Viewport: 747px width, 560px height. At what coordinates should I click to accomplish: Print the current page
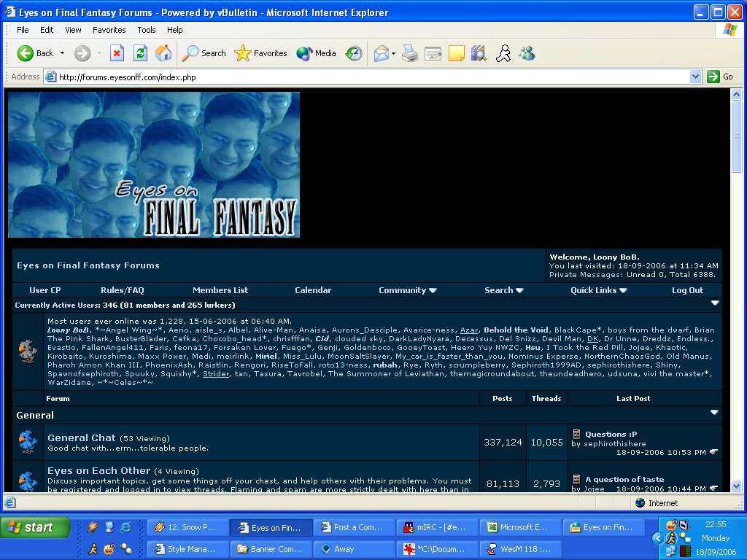point(410,52)
